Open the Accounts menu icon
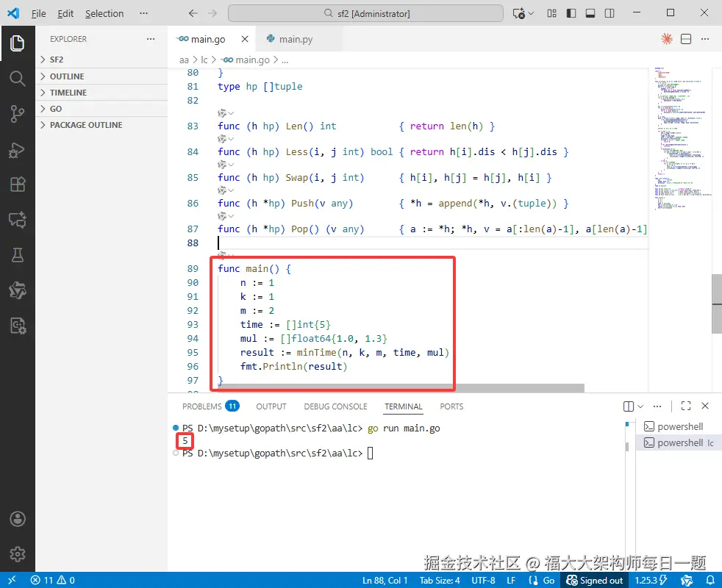Viewport: 722px width, 588px height. (x=18, y=519)
